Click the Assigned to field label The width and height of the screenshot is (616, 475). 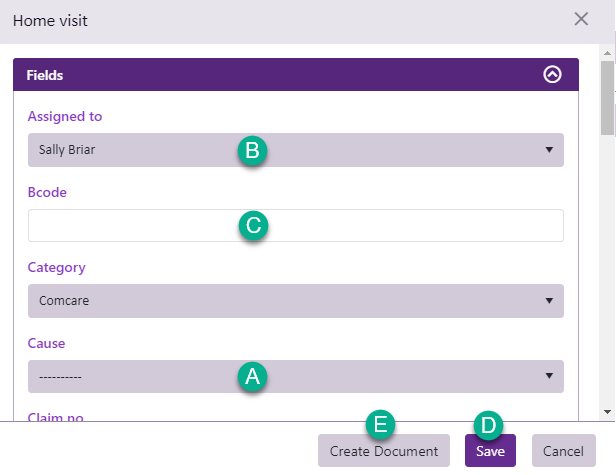coord(65,116)
